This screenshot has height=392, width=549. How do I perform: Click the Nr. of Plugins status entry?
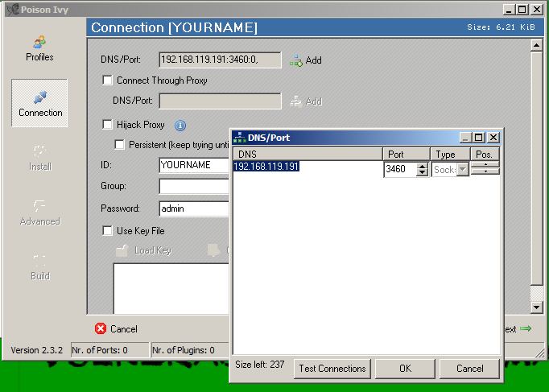[190, 350]
